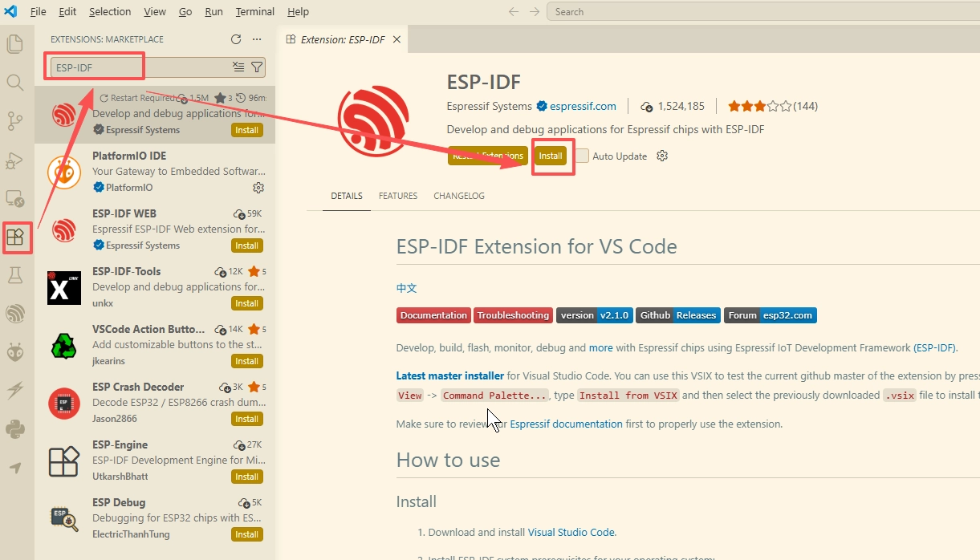Click the top command center Search box

pos(762,11)
